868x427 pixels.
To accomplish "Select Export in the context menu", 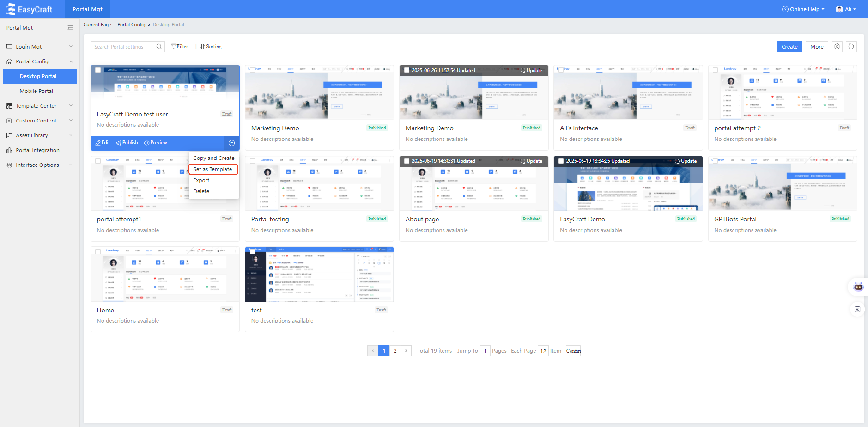I will 201,180.
